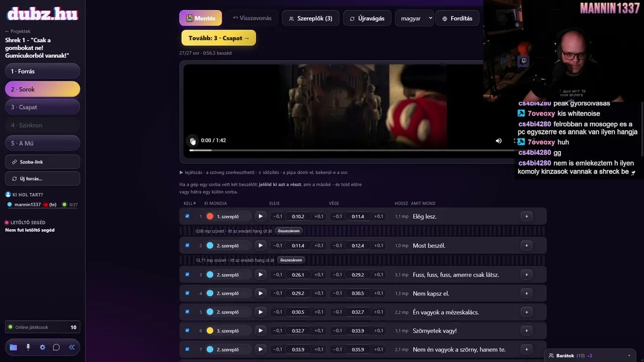Click the red speaker dot of line 1
The width and height of the screenshot is (644, 362).
(210, 216)
